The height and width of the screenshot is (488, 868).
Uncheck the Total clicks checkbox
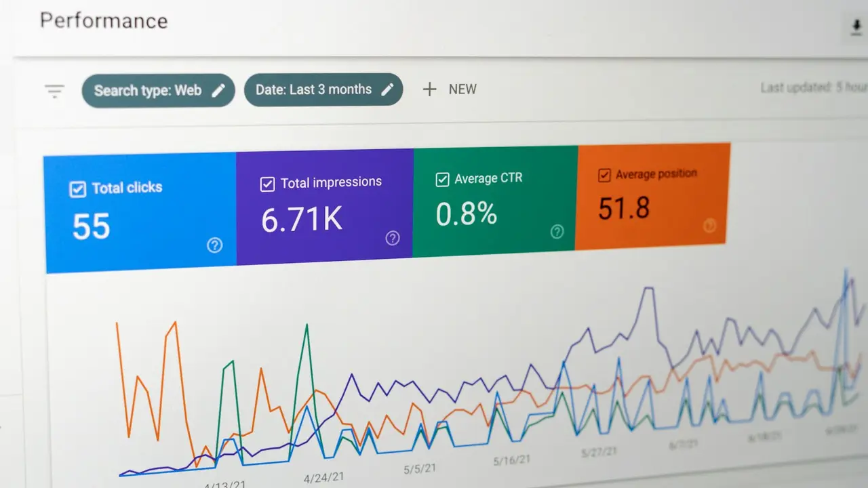[x=78, y=189]
